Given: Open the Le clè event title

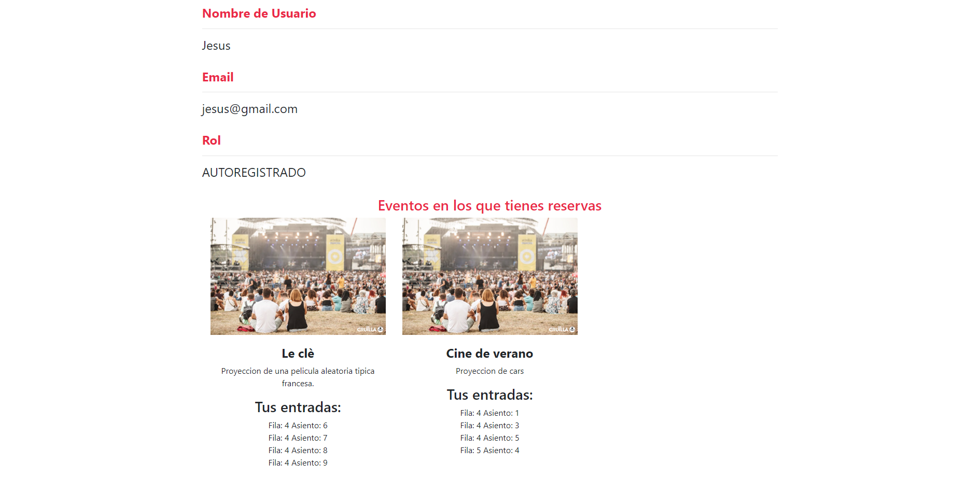Looking at the screenshot, I should [298, 354].
